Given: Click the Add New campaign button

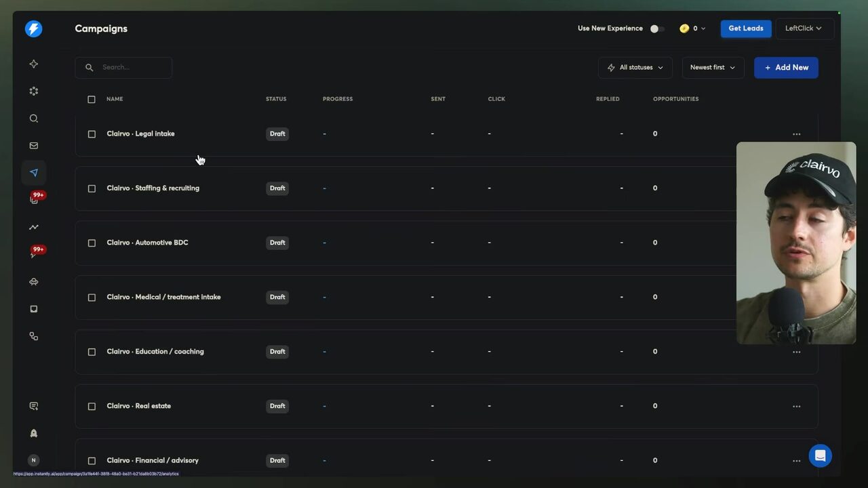Looking at the screenshot, I should [x=786, y=68].
